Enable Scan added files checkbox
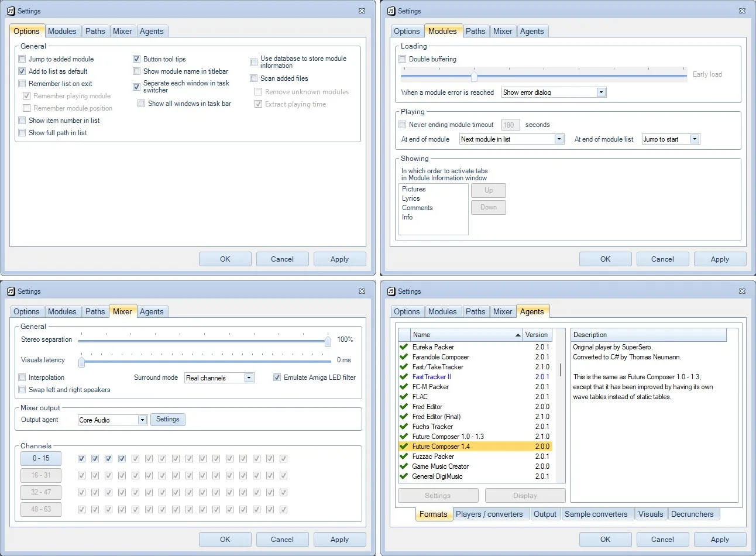756x556 pixels. click(253, 78)
